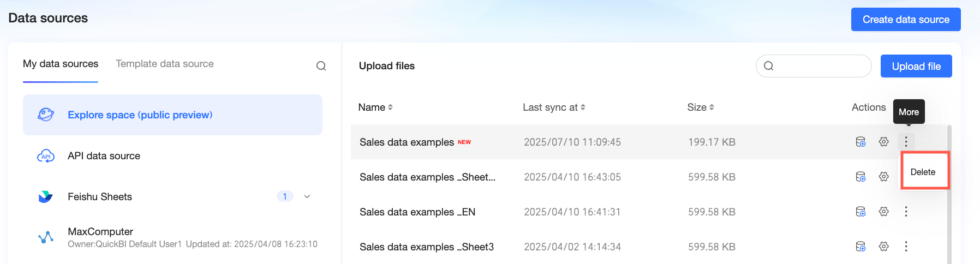Choose Delete from the More menu
Screen dimensions: 980x264
pyautogui.click(x=923, y=172)
